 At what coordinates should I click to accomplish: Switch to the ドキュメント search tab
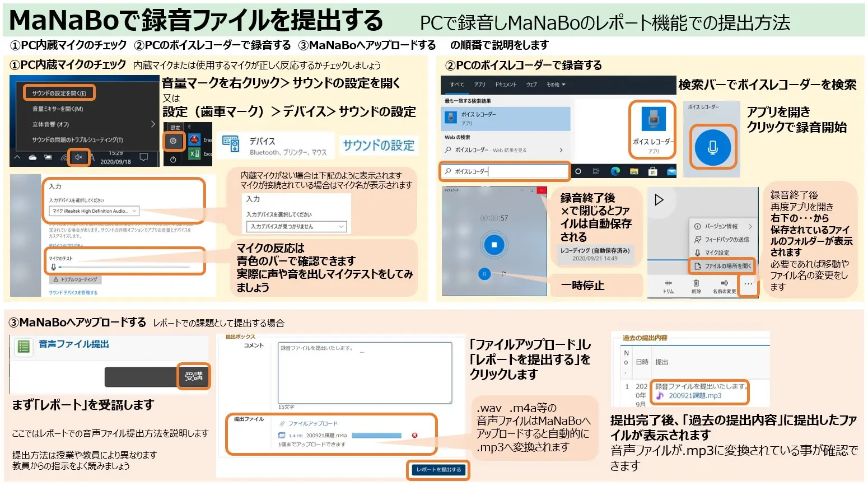(x=506, y=85)
